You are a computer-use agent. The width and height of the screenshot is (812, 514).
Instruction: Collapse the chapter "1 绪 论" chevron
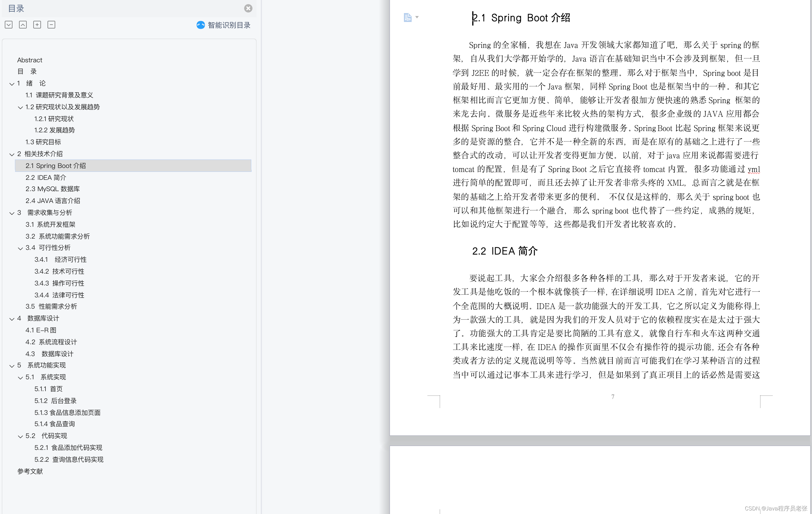12,83
